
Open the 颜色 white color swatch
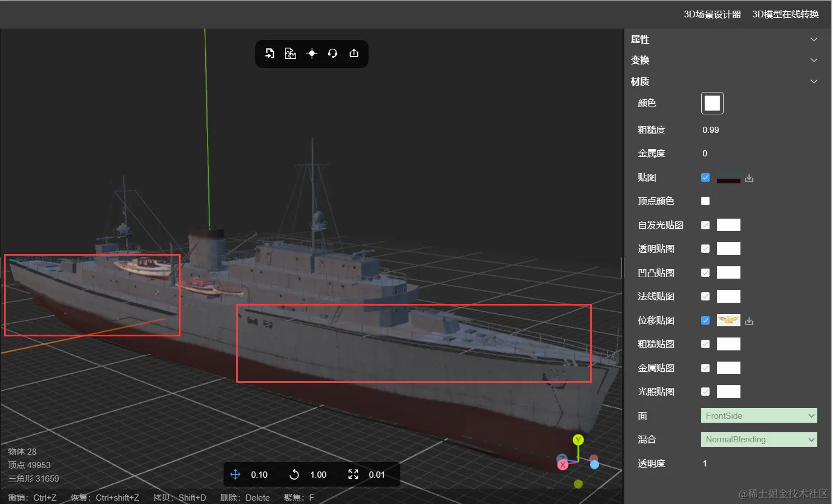pos(712,103)
